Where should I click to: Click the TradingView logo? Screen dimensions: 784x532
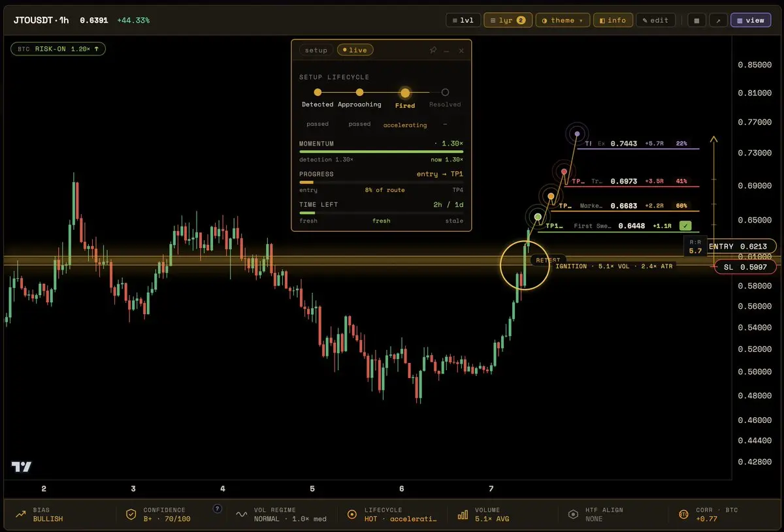click(x=22, y=467)
